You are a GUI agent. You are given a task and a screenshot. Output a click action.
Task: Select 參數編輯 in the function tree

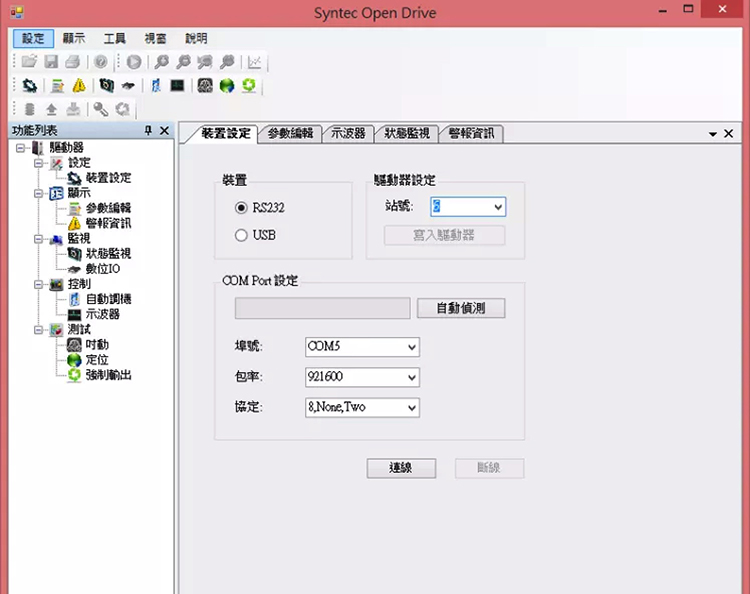coord(108,208)
